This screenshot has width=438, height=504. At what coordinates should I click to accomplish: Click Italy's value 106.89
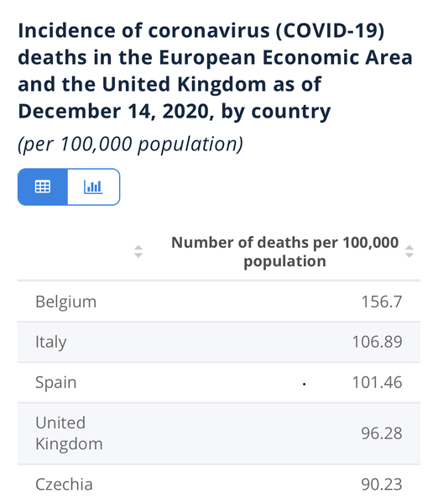377,342
